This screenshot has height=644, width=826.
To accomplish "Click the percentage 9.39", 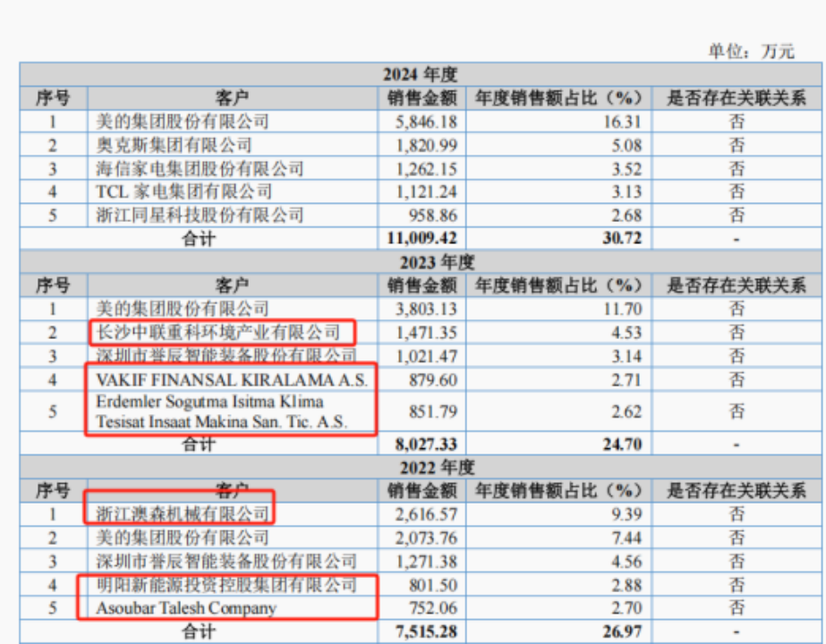I will point(626,514).
